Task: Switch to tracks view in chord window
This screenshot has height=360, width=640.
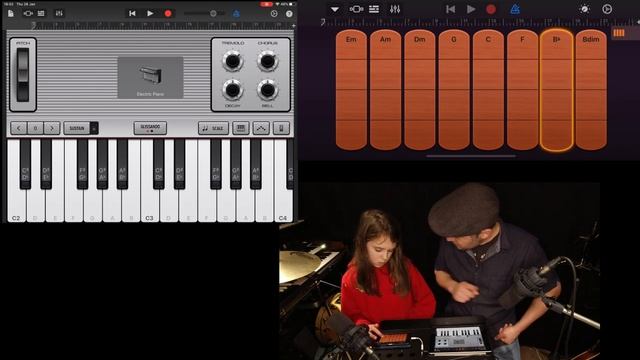Action: click(374, 9)
